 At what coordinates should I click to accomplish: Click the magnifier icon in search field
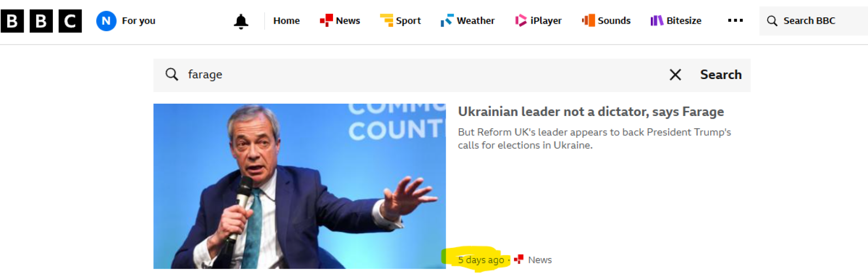point(172,74)
